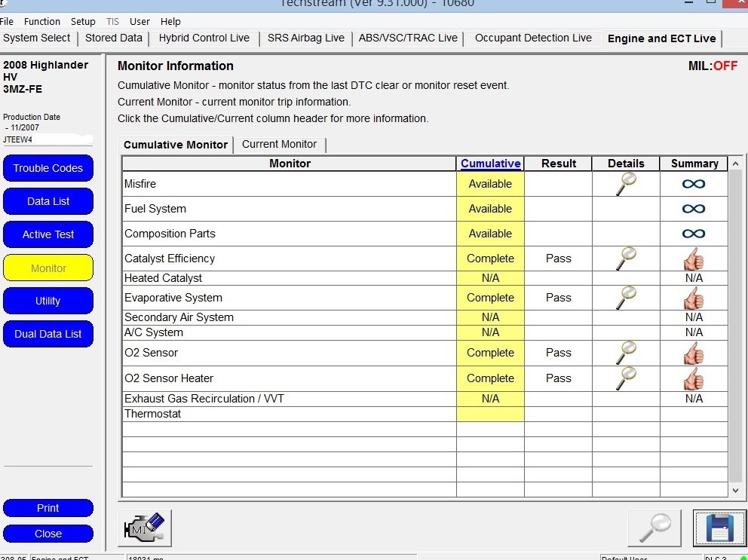The height and width of the screenshot is (560, 748).
Task: Select the A/C System monitor row
Action: tap(425, 332)
